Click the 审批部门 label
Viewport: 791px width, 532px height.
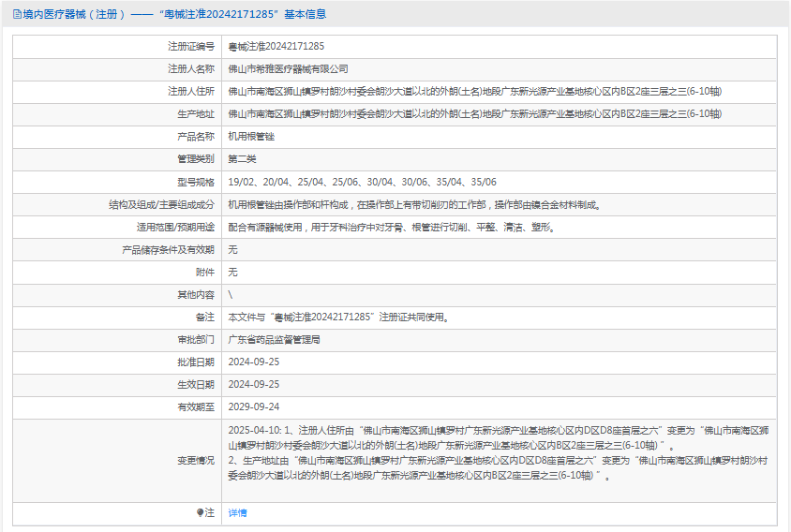pos(196,340)
